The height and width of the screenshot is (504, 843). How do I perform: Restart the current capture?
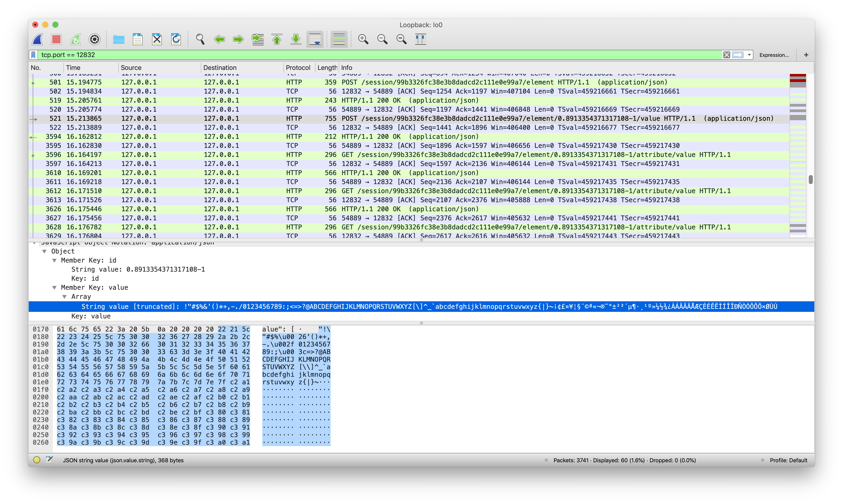pyautogui.click(x=75, y=39)
